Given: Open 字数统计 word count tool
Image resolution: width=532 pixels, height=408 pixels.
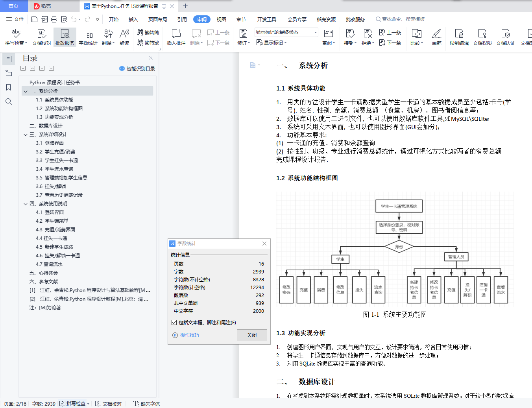Looking at the screenshot, I should (88, 37).
